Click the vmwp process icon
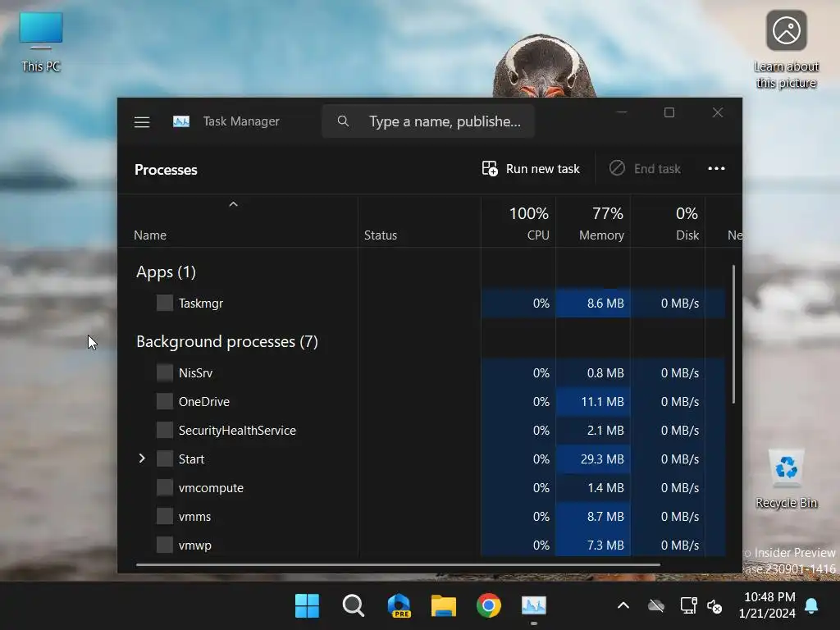The image size is (840, 630). 164,545
